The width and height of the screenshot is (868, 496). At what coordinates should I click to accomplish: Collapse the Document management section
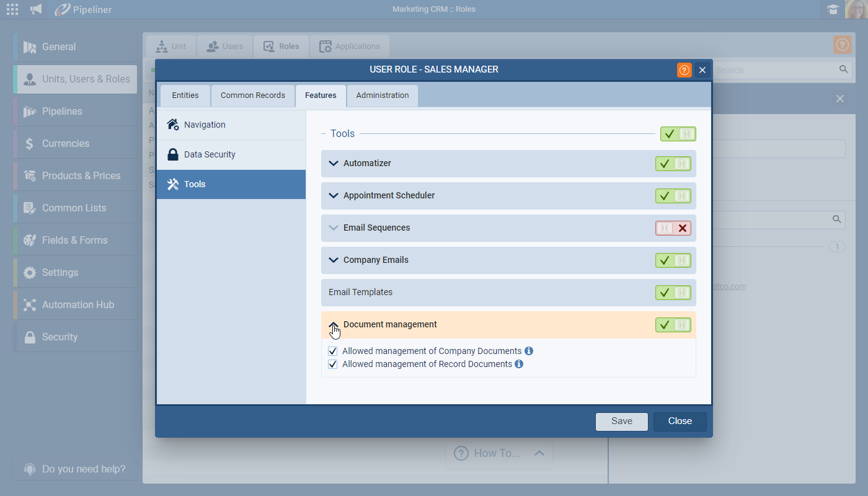pos(334,325)
